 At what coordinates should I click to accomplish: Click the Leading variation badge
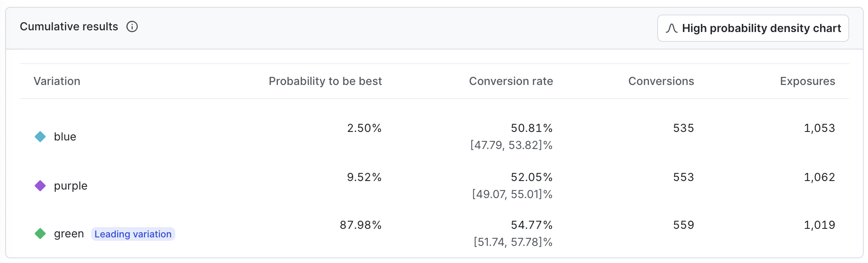click(133, 234)
